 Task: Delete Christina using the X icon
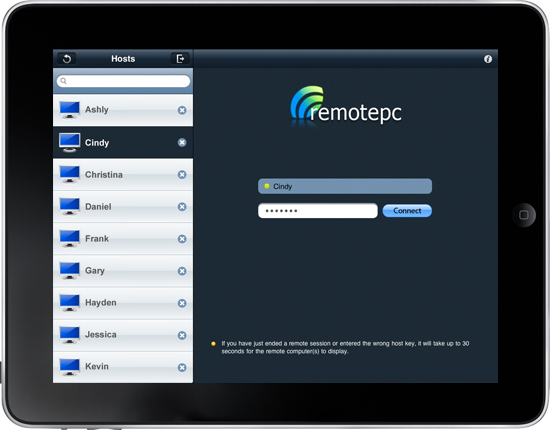182,175
